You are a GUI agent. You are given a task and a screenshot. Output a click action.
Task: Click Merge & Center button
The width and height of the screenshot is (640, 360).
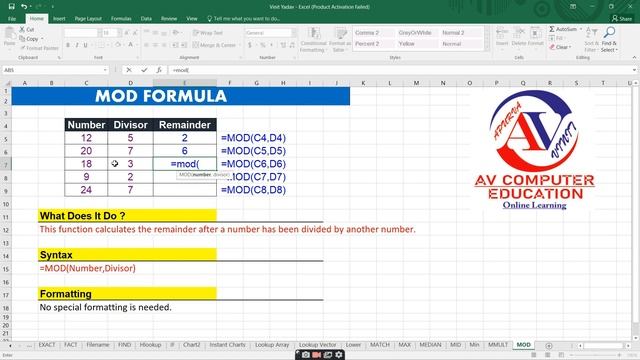[x=214, y=45]
